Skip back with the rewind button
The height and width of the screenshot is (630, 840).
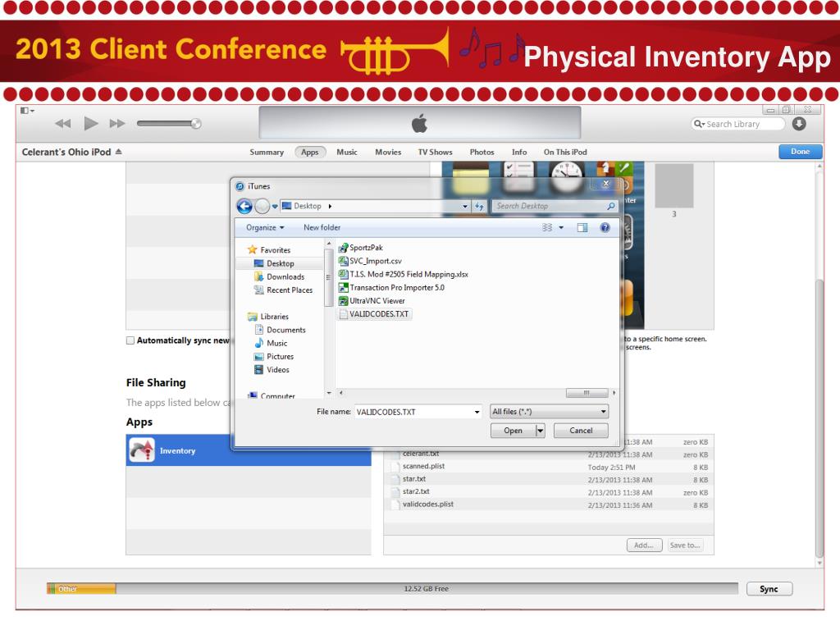coord(63,124)
